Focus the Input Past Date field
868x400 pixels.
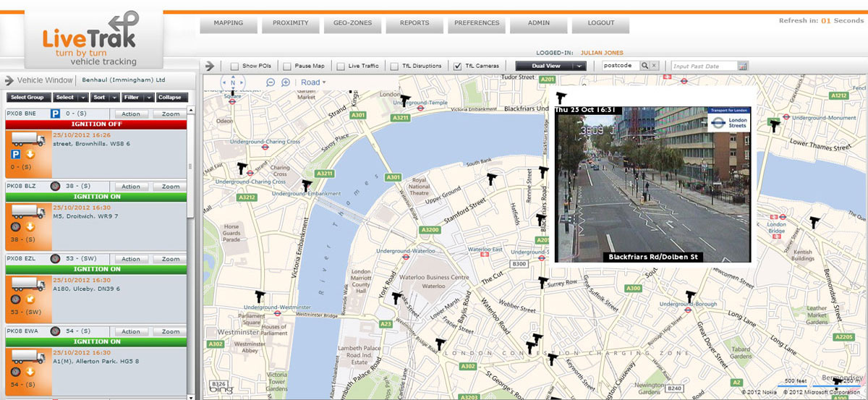(x=704, y=66)
